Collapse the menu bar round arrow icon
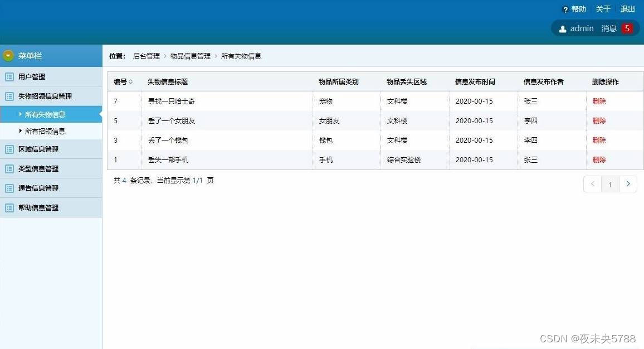The height and width of the screenshot is (349, 644). pos(8,56)
